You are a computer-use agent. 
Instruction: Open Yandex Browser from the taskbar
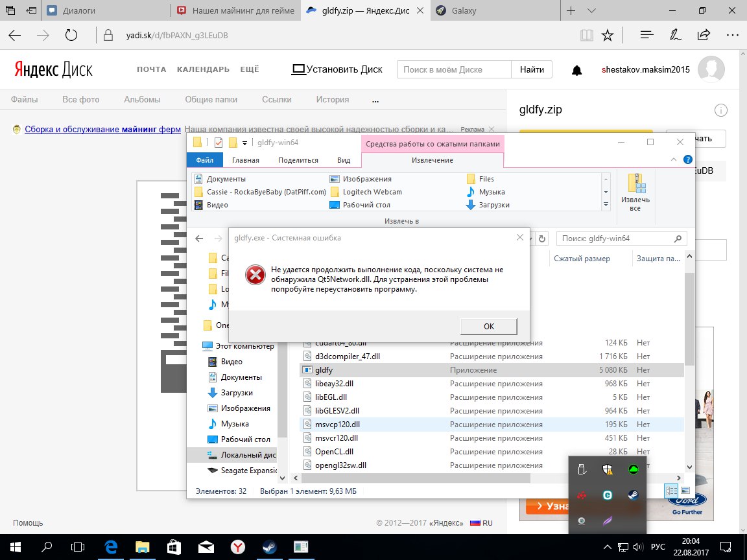pyautogui.click(x=238, y=547)
